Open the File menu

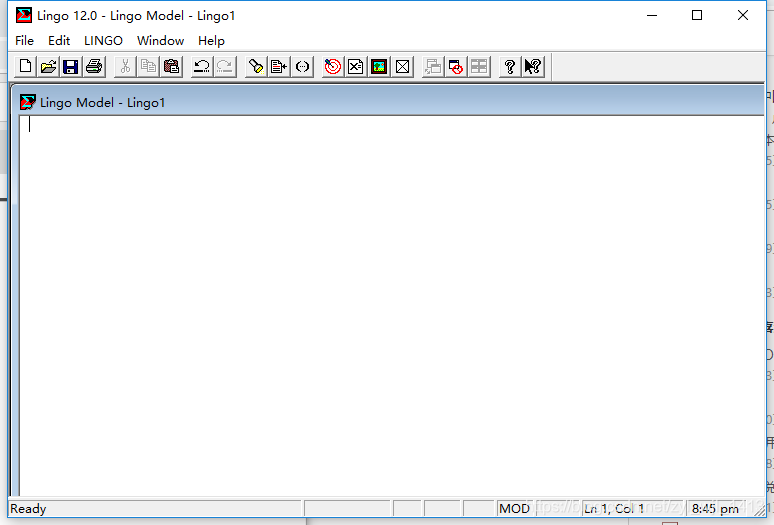pyautogui.click(x=25, y=40)
